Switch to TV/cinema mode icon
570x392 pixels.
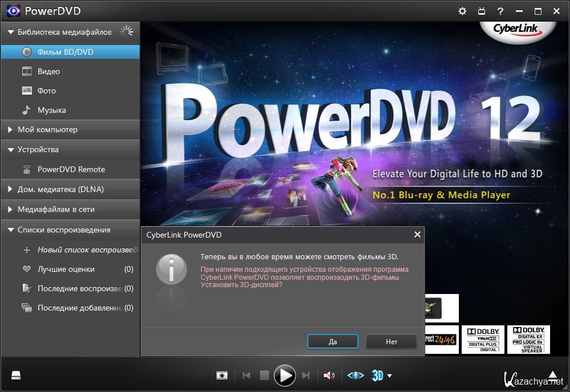click(x=481, y=11)
